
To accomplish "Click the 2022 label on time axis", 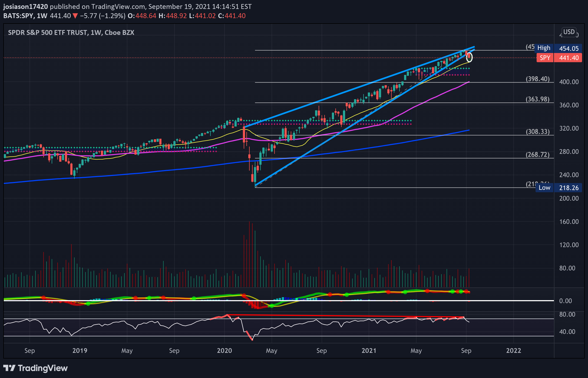I will (x=514, y=351).
